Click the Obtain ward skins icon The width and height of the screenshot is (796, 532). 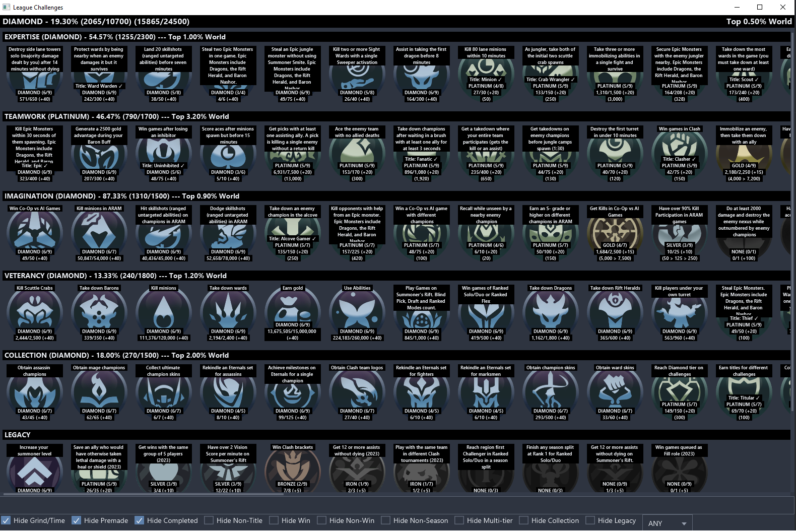click(x=615, y=392)
